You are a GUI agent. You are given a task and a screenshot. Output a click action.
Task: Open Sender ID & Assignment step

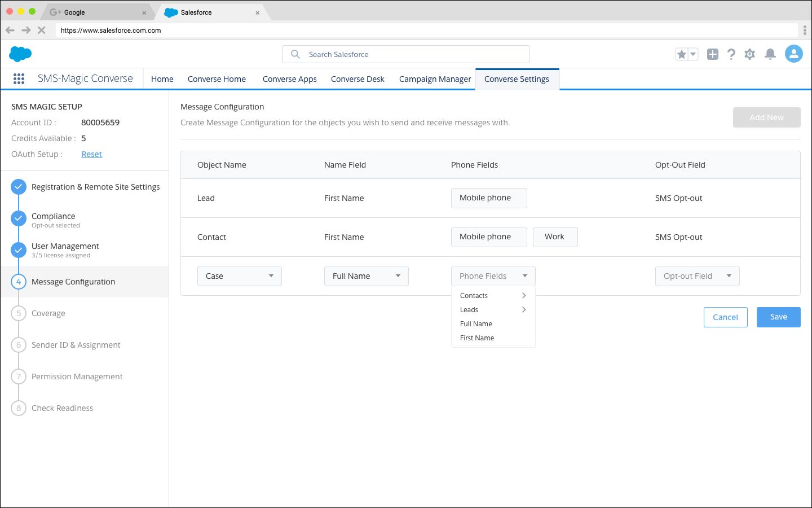[x=76, y=345]
